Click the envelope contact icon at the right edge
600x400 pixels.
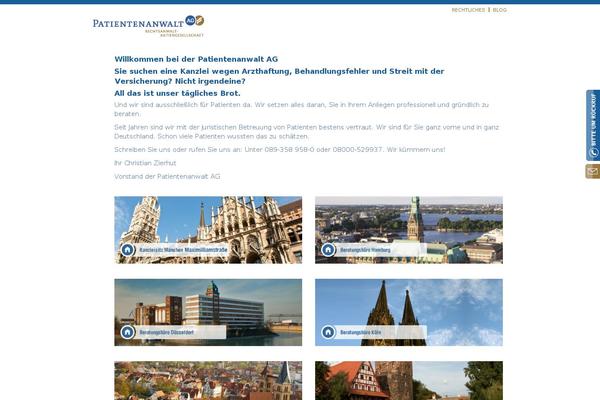[x=593, y=171]
